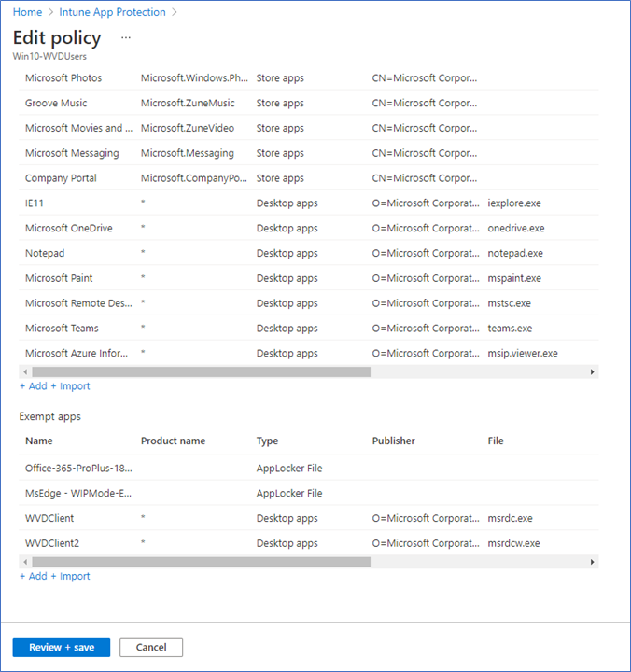This screenshot has width=631, height=672.
Task: Click Microsoft.CompanyPo... product name
Action: (x=194, y=178)
